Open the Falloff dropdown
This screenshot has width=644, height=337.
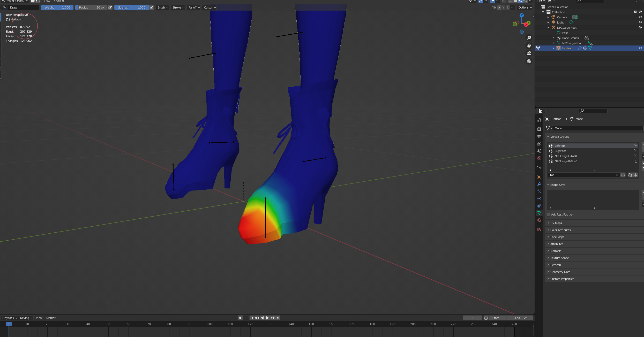(194, 7)
